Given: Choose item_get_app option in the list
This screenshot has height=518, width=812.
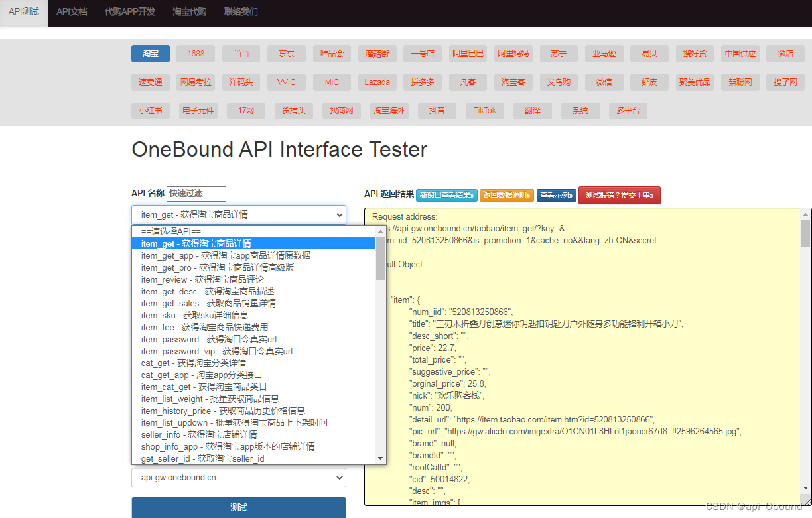Looking at the screenshot, I should click(x=254, y=255).
